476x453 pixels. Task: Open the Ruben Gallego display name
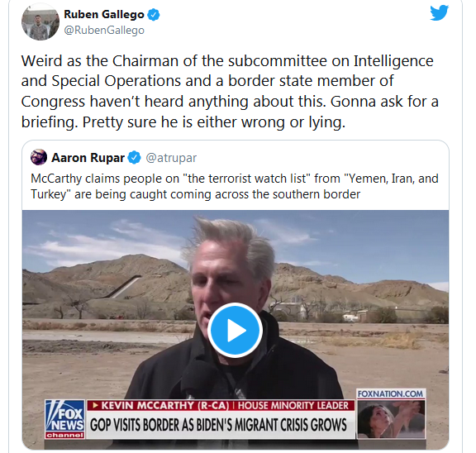click(x=104, y=14)
